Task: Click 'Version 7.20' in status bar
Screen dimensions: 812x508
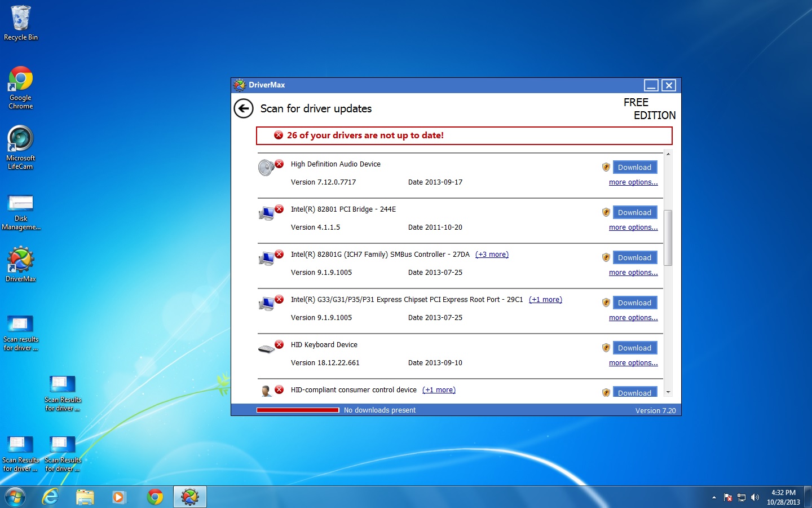Action: [x=655, y=411]
